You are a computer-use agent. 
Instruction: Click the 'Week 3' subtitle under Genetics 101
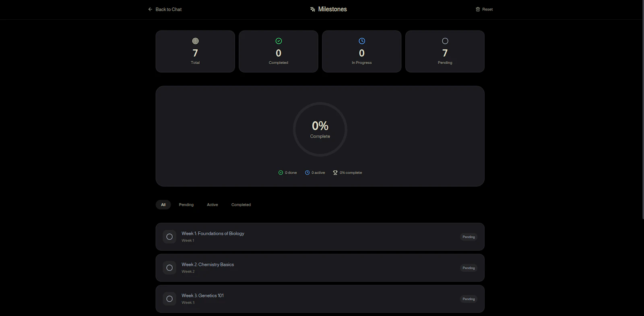(x=188, y=303)
